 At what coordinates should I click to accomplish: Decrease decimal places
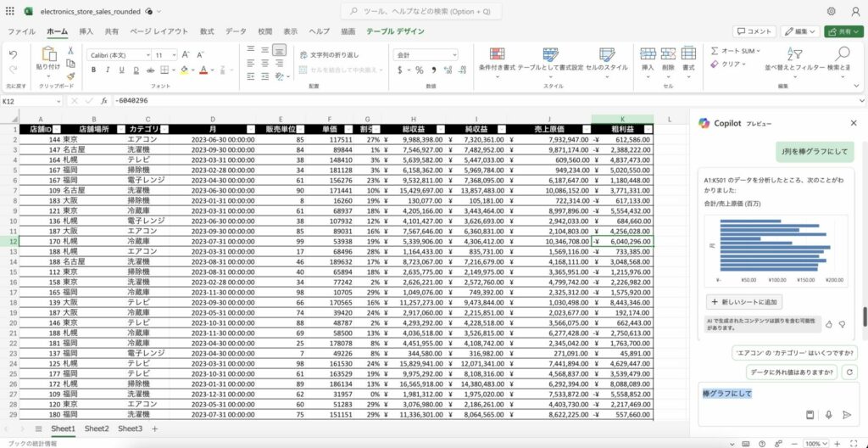click(462, 70)
